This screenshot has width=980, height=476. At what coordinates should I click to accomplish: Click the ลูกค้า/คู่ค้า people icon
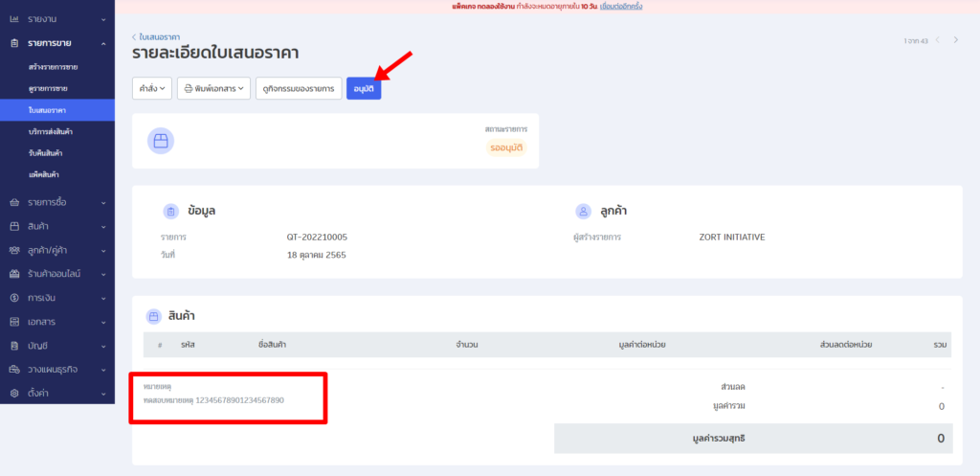[14, 250]
